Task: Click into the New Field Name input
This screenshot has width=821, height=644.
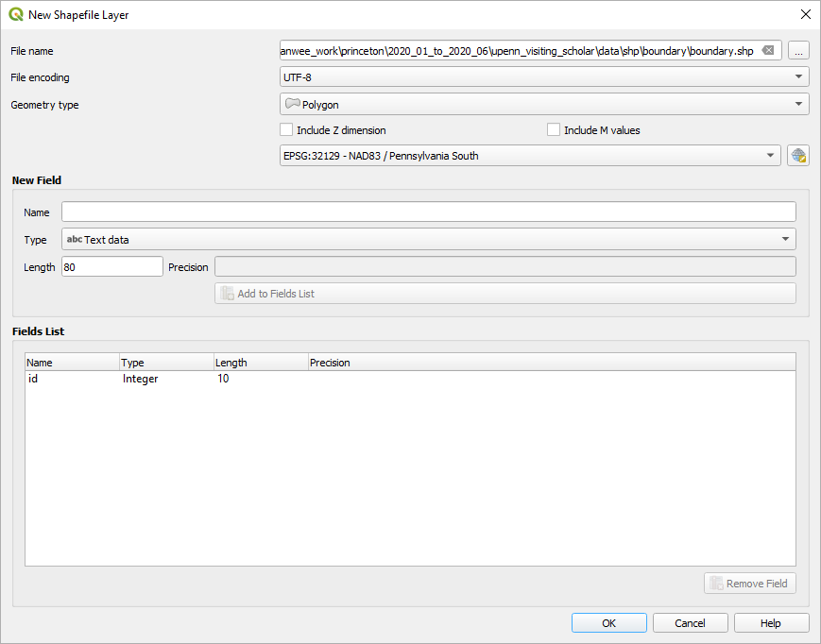Action: click(x=428, y=212)
